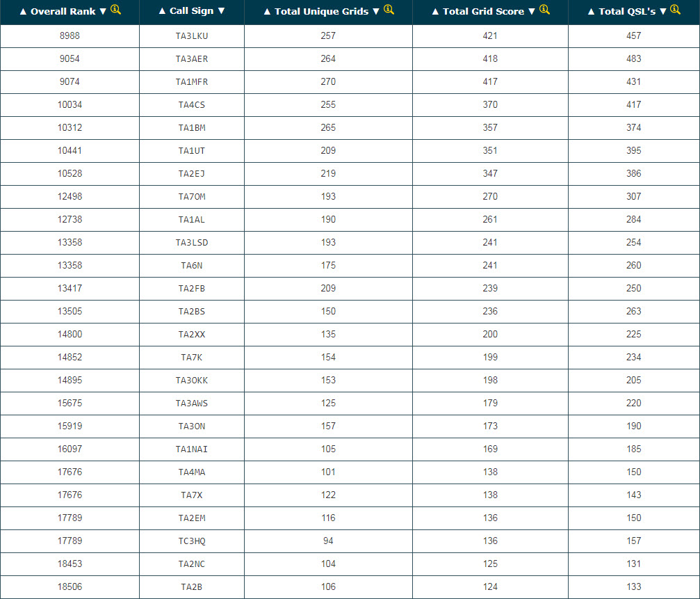Sort Total QSL's descending arrow

tap(663, 12)
